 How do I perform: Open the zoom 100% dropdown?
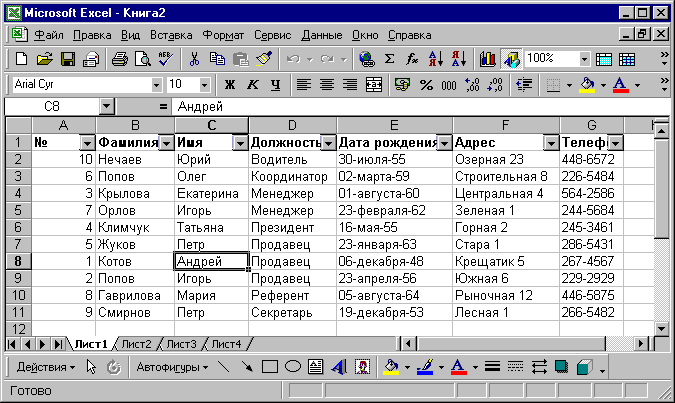click(x=584, y=59)
